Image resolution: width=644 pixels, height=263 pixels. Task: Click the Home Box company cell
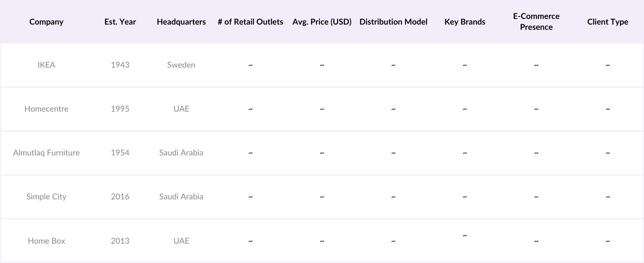[x=46, y=241]
